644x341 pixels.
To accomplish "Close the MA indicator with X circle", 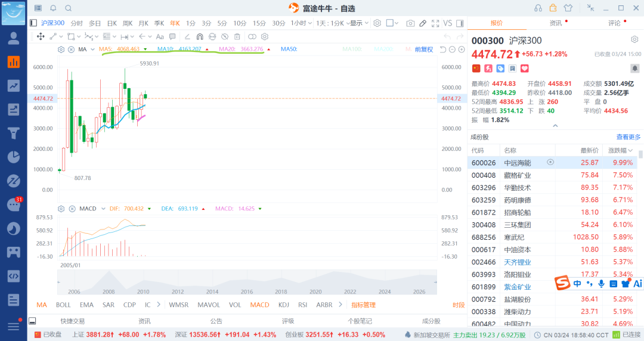I will point(71,49).
